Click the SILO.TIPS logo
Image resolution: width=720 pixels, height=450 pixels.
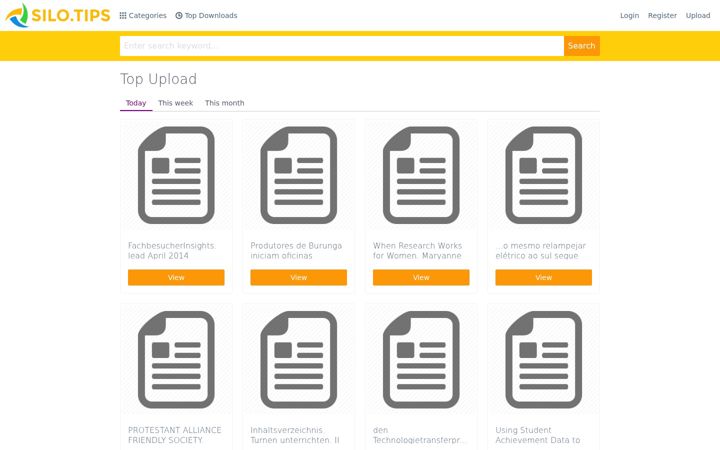tap(58, 15)
